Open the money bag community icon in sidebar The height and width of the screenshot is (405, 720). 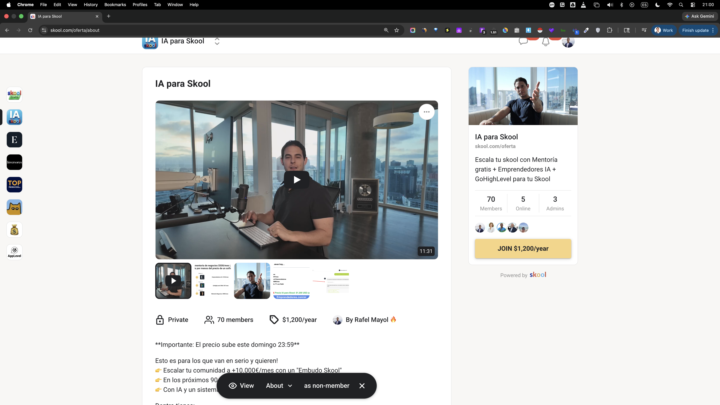(x=14, y=230)
